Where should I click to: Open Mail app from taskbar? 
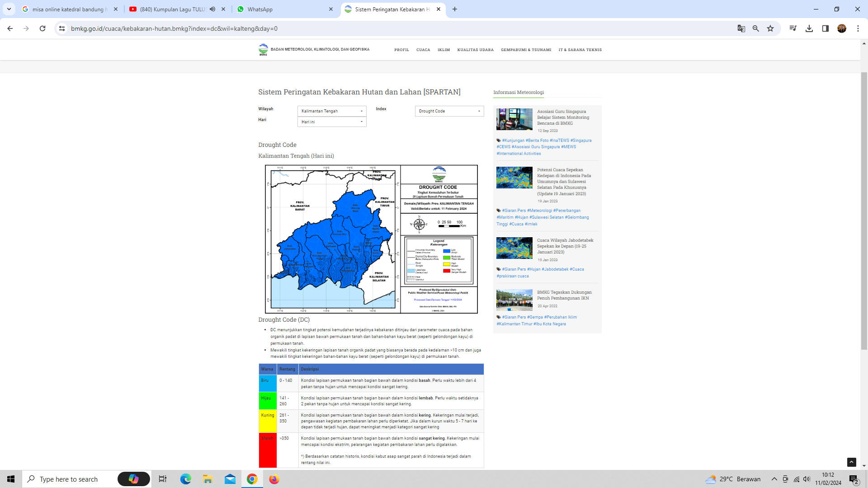coord(230,479)
